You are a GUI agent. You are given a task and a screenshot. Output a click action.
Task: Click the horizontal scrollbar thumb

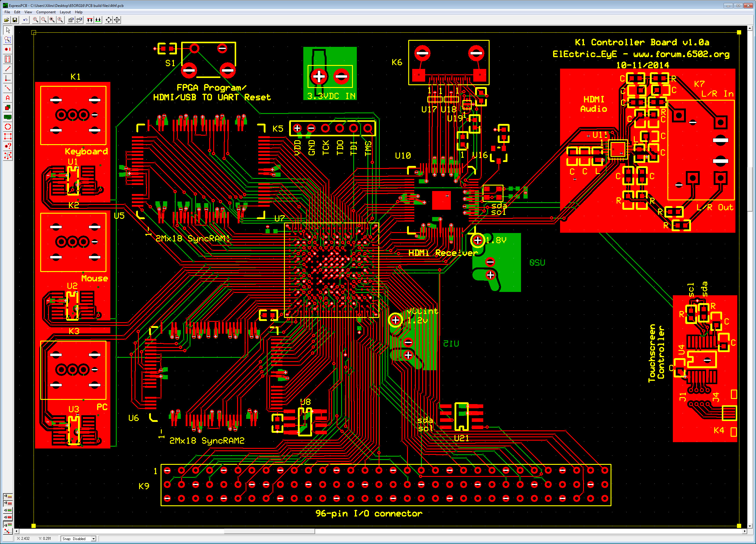(269, 532)
